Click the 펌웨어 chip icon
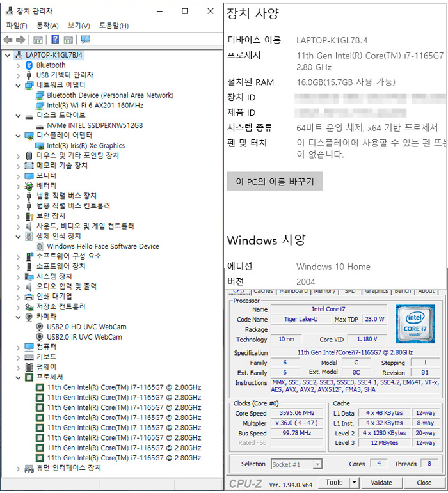 coord(29,367)
